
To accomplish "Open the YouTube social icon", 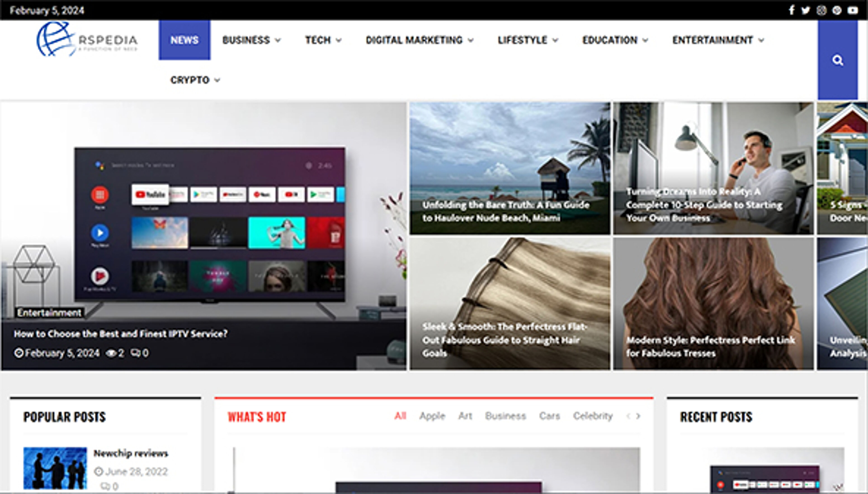I will coord(853,10).
